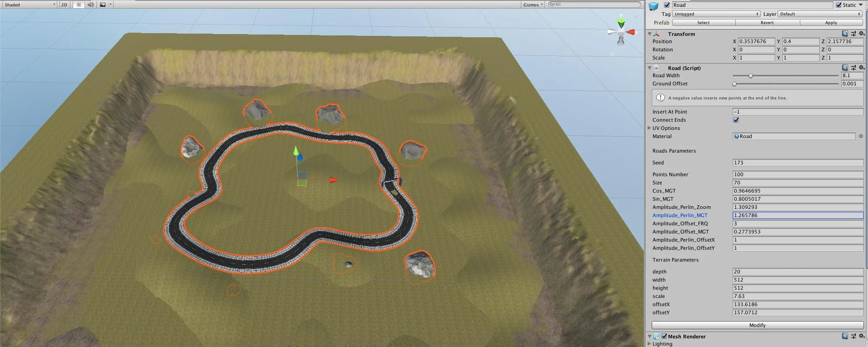The image size is (868, 347).
Task: Open Transform component gear settings menu
Action: pos(861,34)
